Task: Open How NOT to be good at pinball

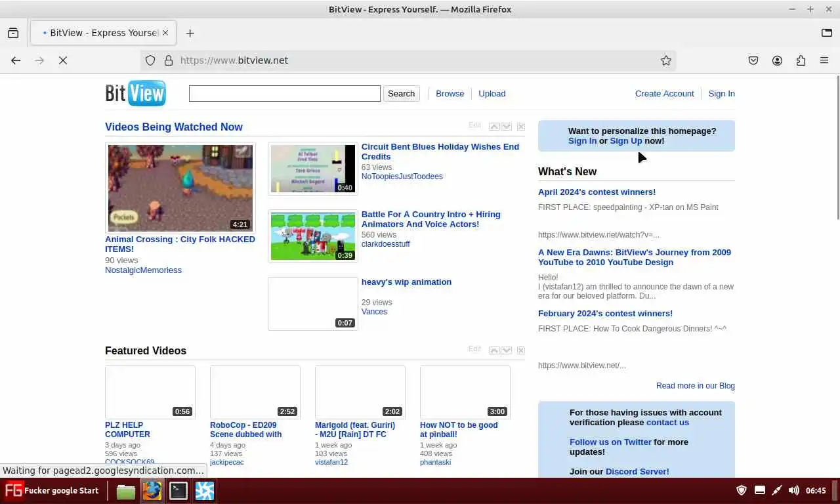Action: 459,430
